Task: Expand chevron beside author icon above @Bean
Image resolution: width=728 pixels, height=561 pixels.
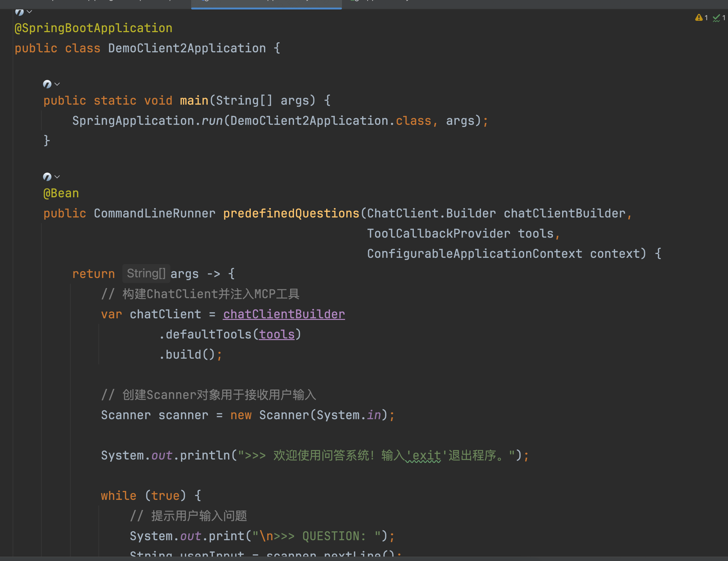Action: tap(57, 177)
